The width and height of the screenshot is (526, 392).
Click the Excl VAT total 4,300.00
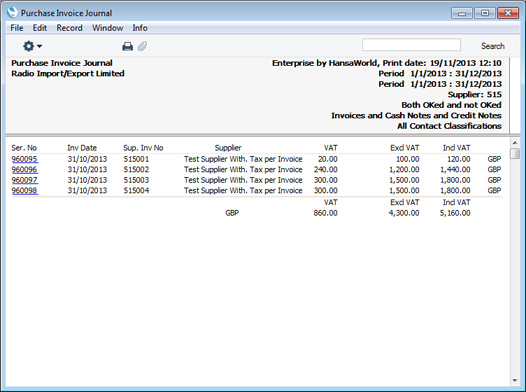pyautogui.click(x=404, y=213)
